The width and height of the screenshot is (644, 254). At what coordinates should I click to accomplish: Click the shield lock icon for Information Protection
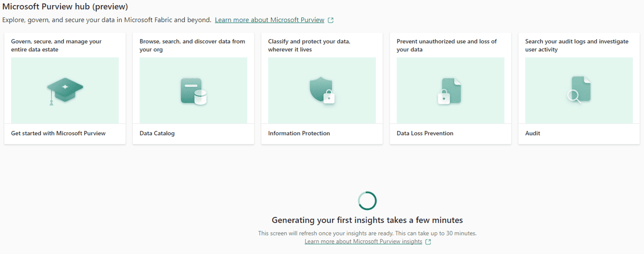pyautogui.click(x=322, y=92)
